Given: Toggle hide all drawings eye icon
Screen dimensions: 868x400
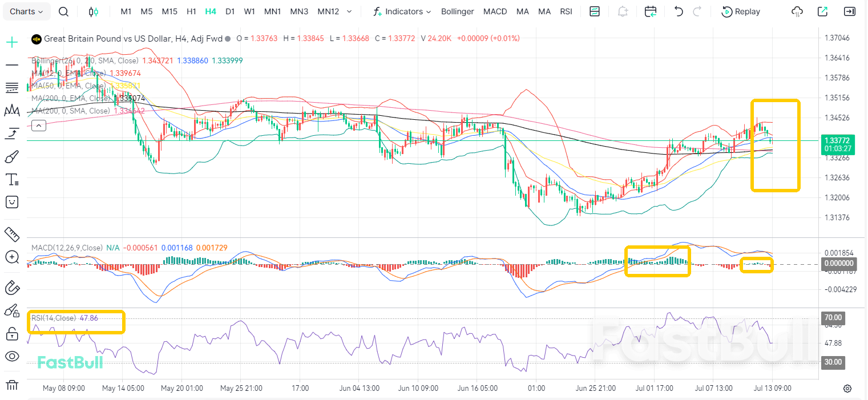Looking at the screenshot, I should pos(12,357).
